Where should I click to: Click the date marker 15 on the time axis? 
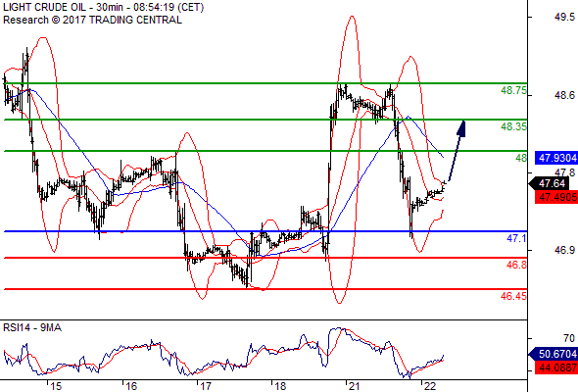tap(56, 386)
